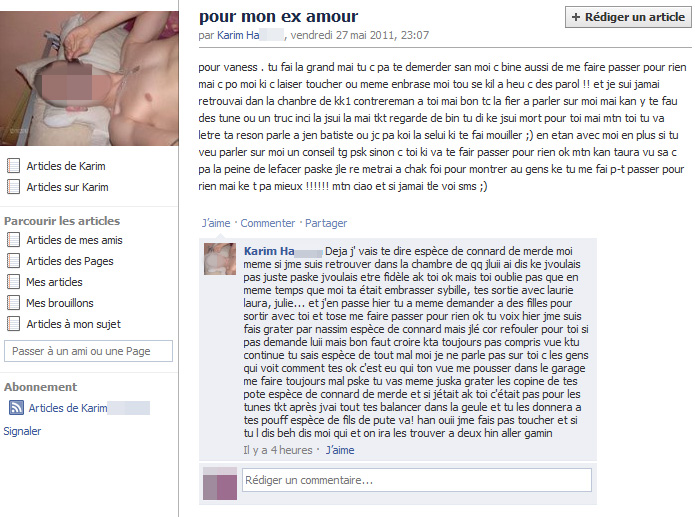Click the icon beside Articles de mes amis
The height and width of the screenshot is (517, 695).
click(x=13, y=240)
